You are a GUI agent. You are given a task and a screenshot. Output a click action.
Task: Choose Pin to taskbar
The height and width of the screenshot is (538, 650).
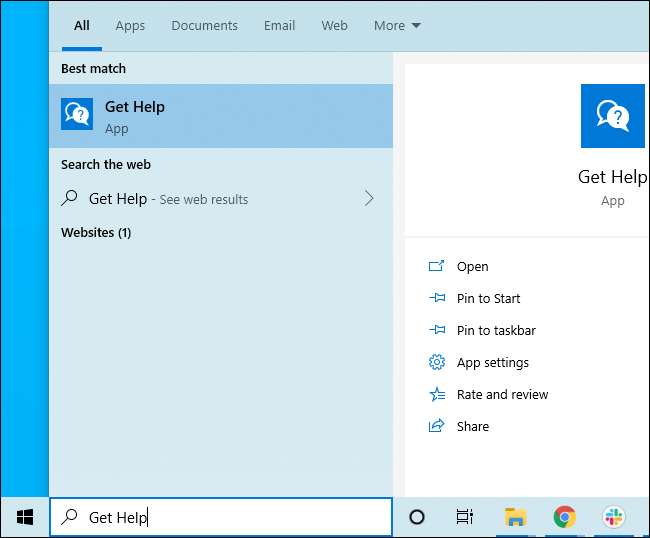coord(496,330)
